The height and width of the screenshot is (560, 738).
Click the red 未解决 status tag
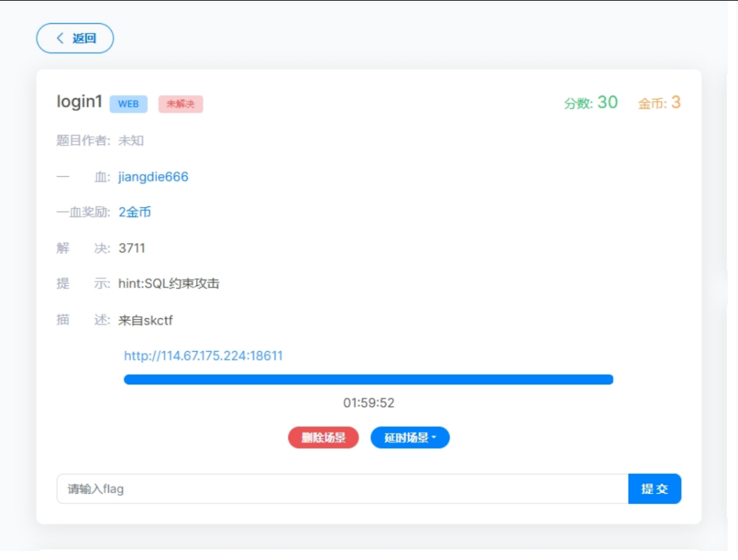point(180,104)
